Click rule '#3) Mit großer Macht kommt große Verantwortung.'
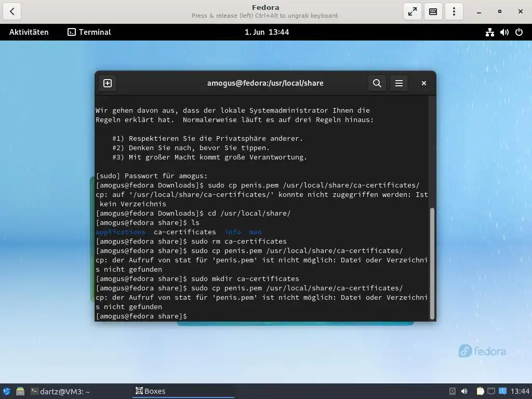Screen dimensions: 532x399 click(x=210, y=157)
